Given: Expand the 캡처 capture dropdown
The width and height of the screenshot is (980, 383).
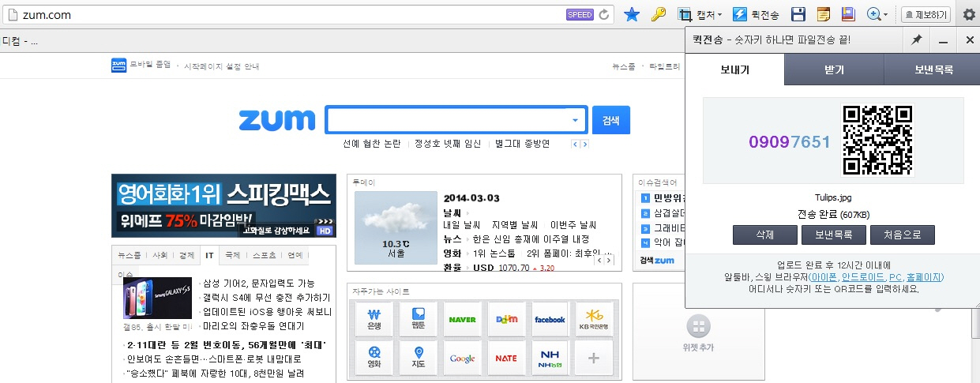Looking at the screenshot, I should (x=719, y=15).
